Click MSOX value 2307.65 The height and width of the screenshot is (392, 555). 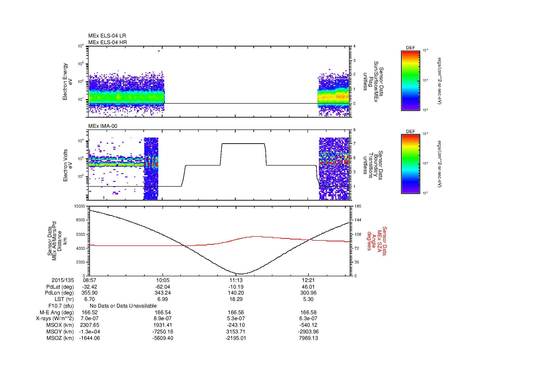pyautogui.click(x=90, y=325)
